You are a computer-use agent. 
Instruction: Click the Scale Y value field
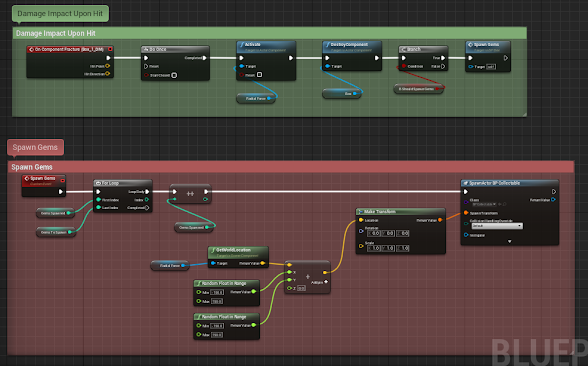point(388,248)
